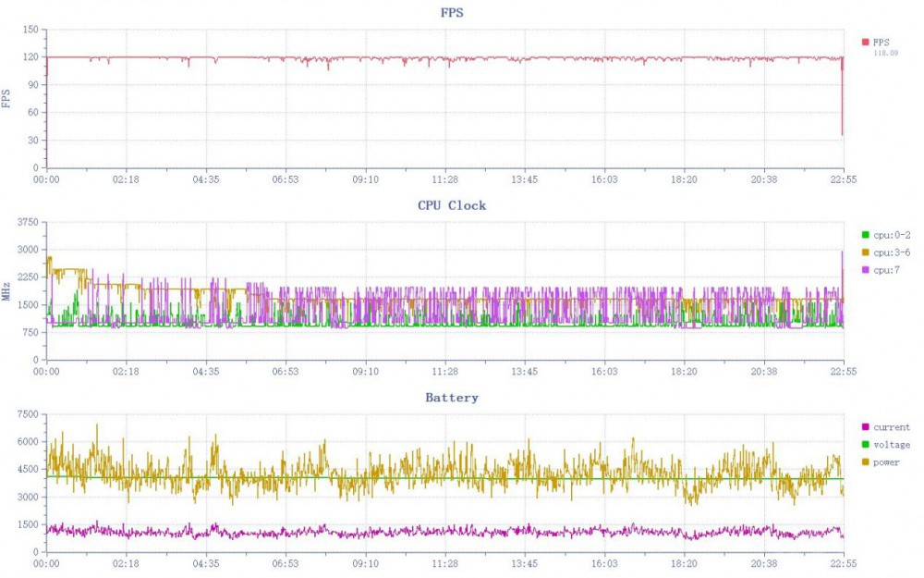Click 22:55 on the Battery time axis
This screenshot has height=578, width=924.
tap(844, 564)
